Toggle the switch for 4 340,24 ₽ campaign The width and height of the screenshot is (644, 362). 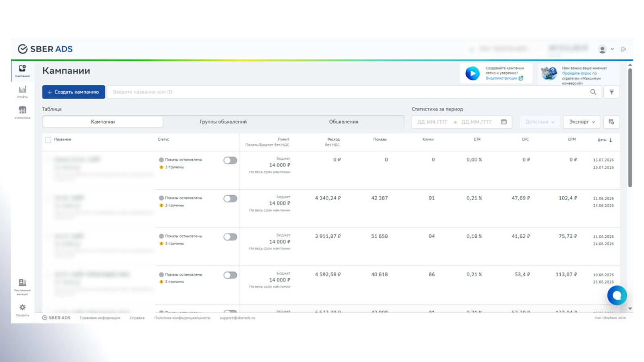click(x=230, y=199)
